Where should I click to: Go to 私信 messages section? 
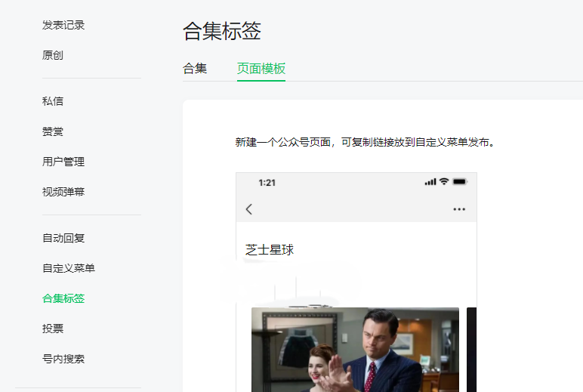(x=52, y=101)
